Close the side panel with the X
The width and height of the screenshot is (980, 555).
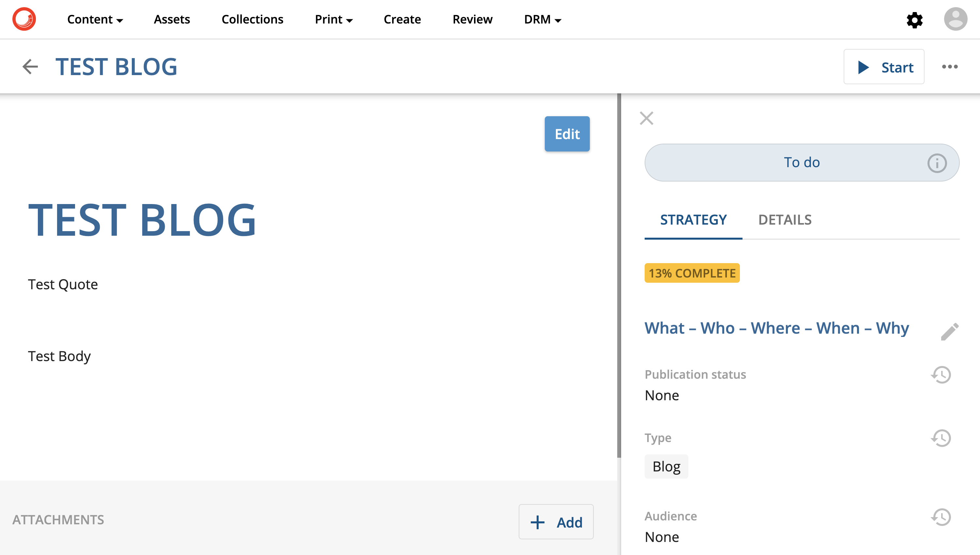pyautogui.click(x=646, y=118)
